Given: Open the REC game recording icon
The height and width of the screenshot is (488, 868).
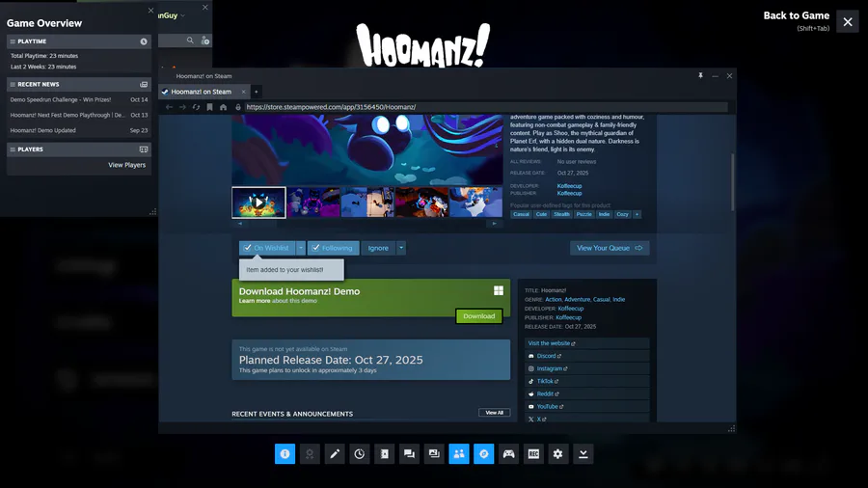Looking at the screenshot, I should [x=533, y=453].
